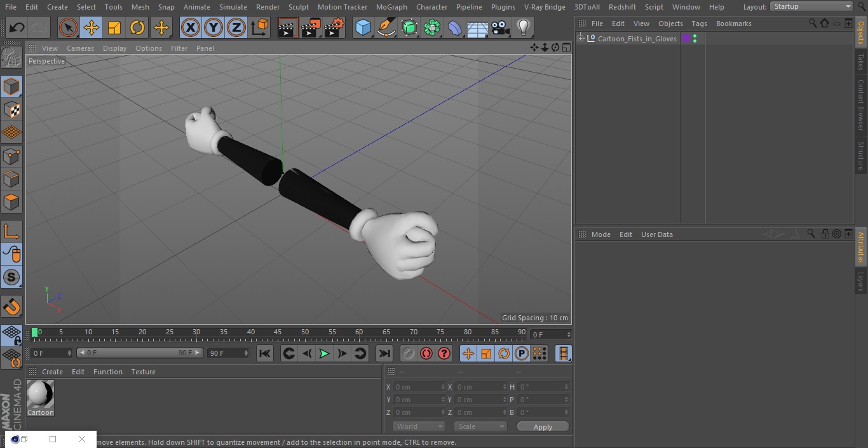868x448 pixels.
Task: Click the Apply button
Action: 543,427
